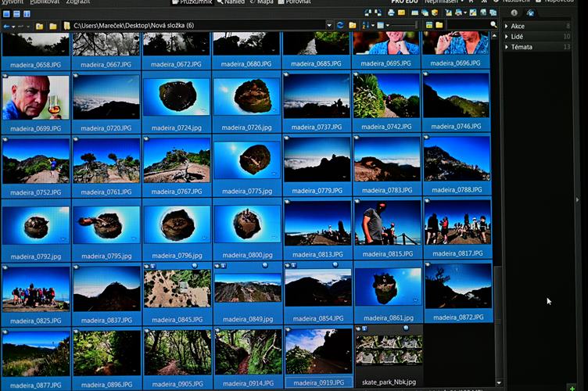Click the rotate-right icon in top toolbar
588x391 pixels.
pos(378,13)
